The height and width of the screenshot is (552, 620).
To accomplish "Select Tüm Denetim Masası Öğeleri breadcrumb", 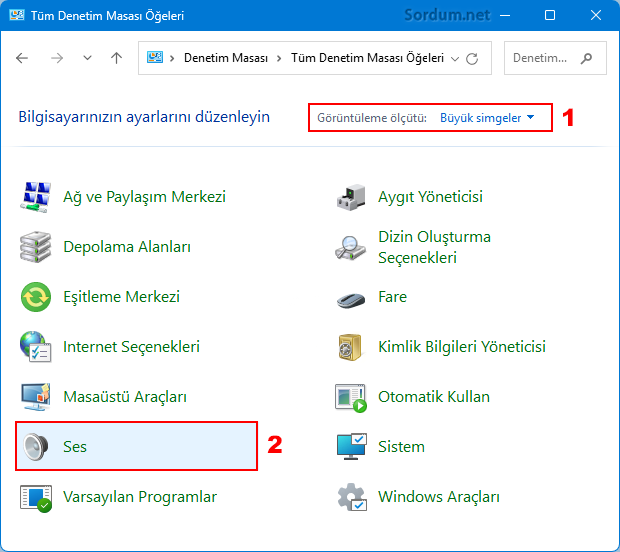I will tap(367, 59).
